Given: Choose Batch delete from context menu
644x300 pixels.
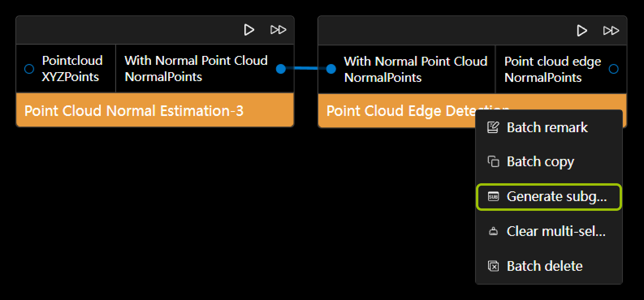Looking at the screenshot, I should (545, 266).
